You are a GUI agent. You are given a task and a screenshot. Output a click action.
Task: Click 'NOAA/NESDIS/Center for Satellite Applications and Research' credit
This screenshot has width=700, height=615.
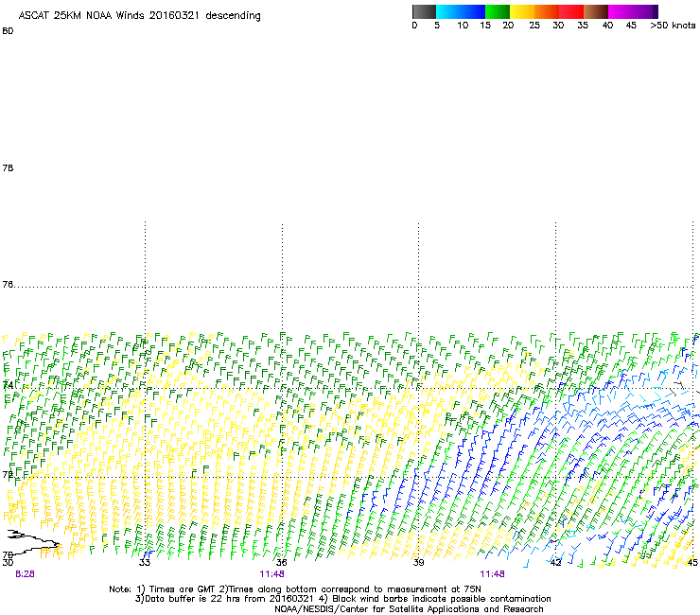pos(409,609)
